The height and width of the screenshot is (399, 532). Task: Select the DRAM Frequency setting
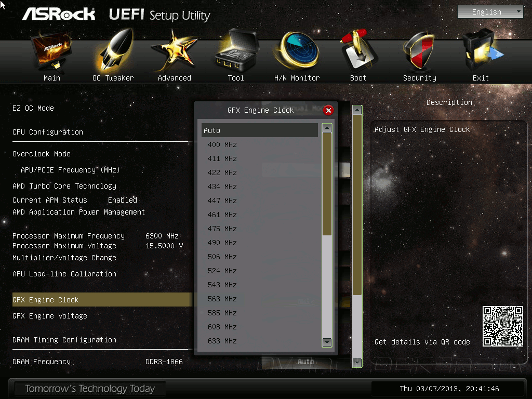[x=42, y=362]
